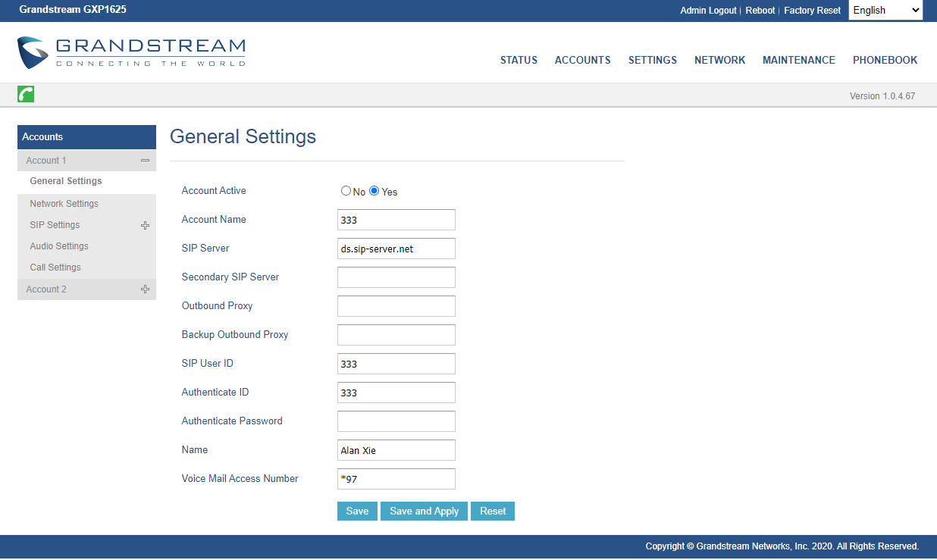Click the Reset button
The width and height of the screenshot is (937, 560).
(x=493, y=511)
